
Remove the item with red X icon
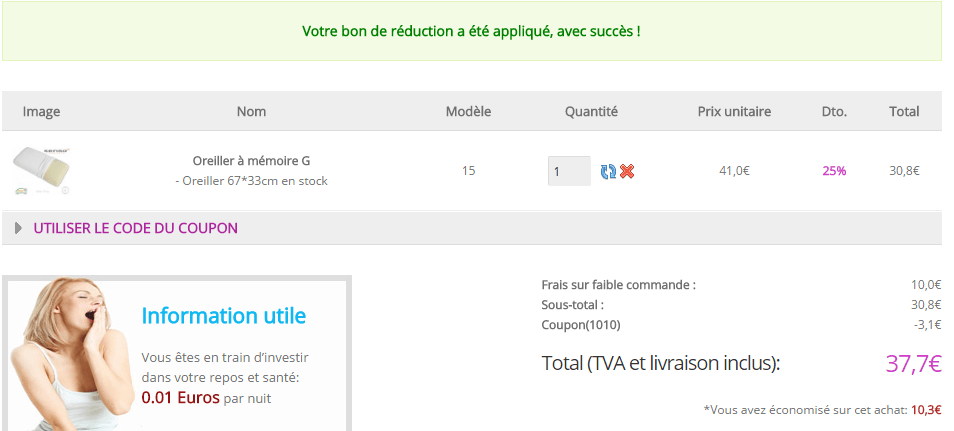[627, 171]
